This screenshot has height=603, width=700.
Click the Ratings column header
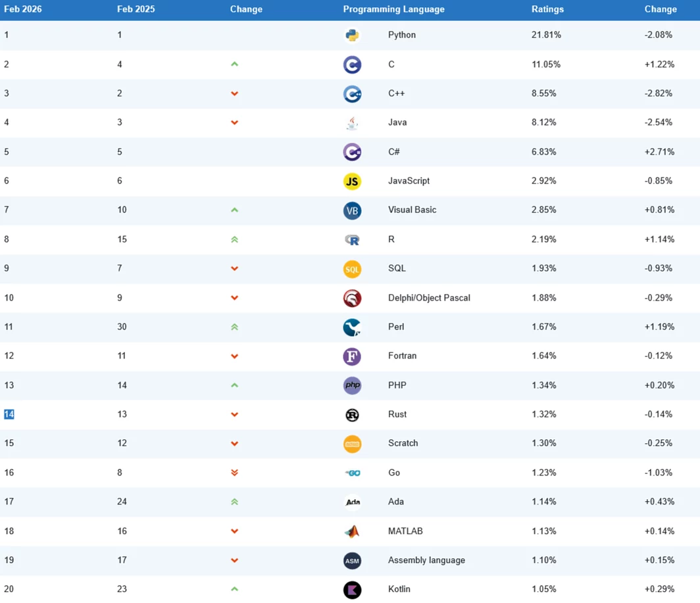tap(547, 9)
